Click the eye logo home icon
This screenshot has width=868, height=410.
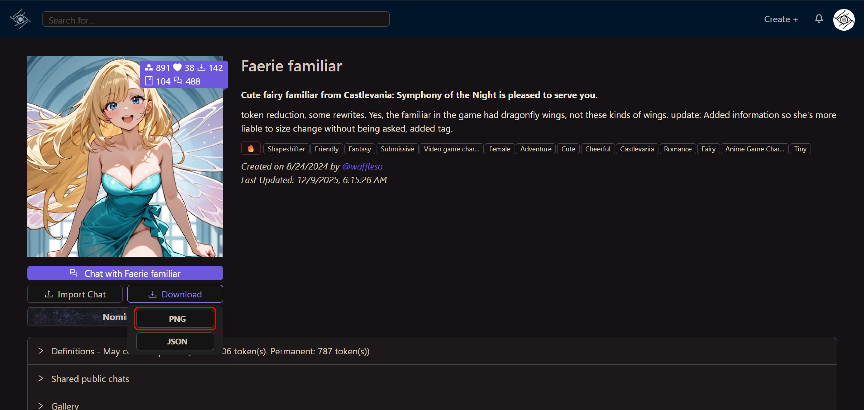click(x=20, y=19)
